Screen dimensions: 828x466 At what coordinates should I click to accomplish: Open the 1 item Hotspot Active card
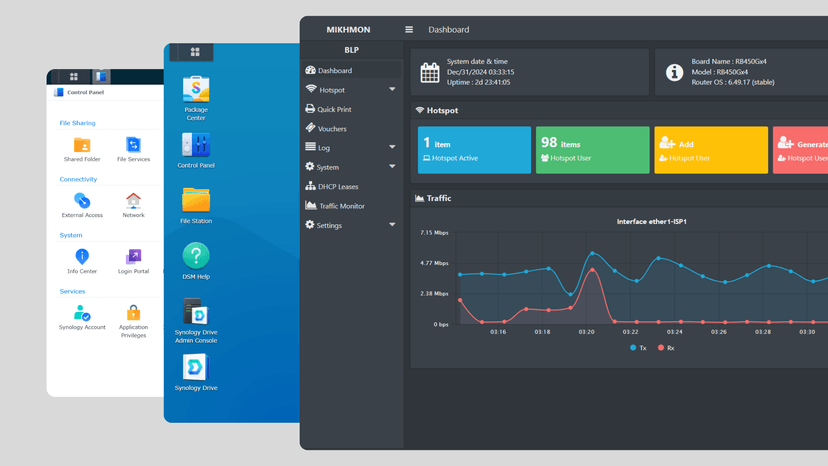(x=474, y=150)
